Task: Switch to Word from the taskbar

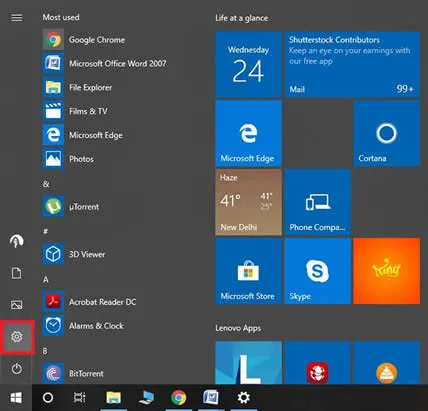Action: [x=211, y=398]
